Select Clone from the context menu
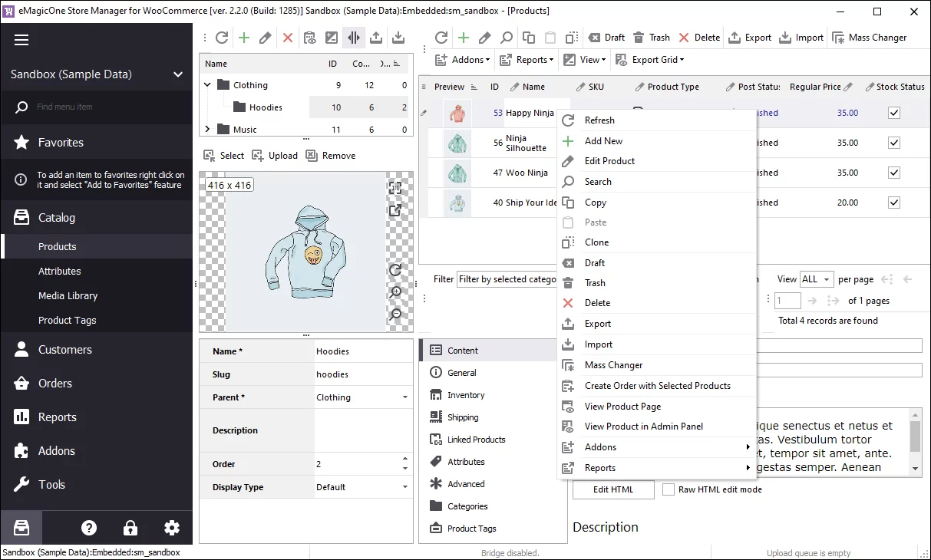Screen dimensions: 931x560 coord(596,242)
